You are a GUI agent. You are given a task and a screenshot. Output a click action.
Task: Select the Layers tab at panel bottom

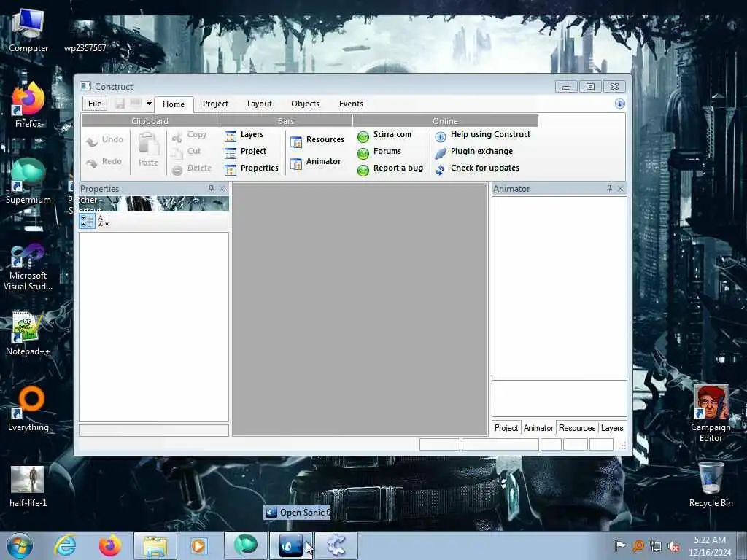[x=612, y=428]
